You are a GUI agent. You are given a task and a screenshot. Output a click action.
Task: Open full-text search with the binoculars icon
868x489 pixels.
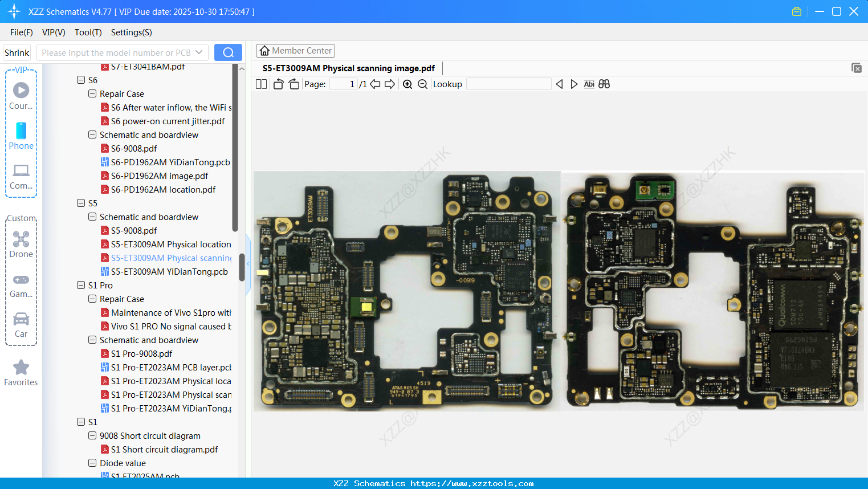[x=604, y=84]
